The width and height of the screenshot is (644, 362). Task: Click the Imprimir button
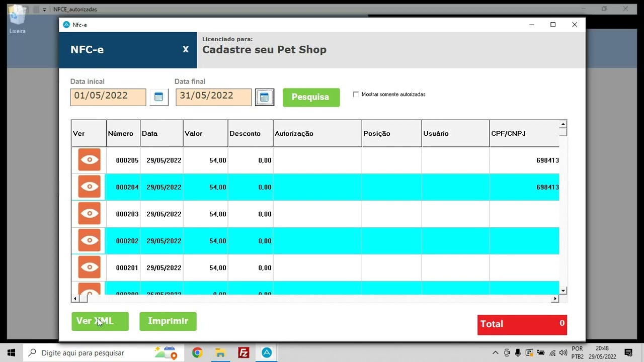point(168,321)
